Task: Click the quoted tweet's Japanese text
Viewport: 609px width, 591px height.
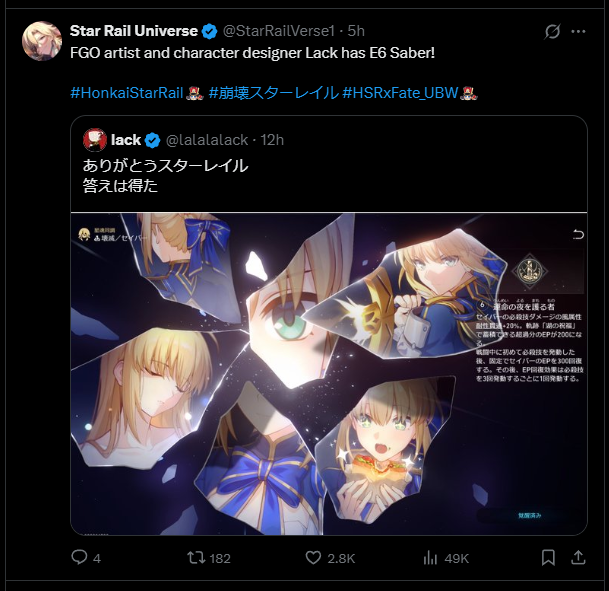Action: (165, 176)
